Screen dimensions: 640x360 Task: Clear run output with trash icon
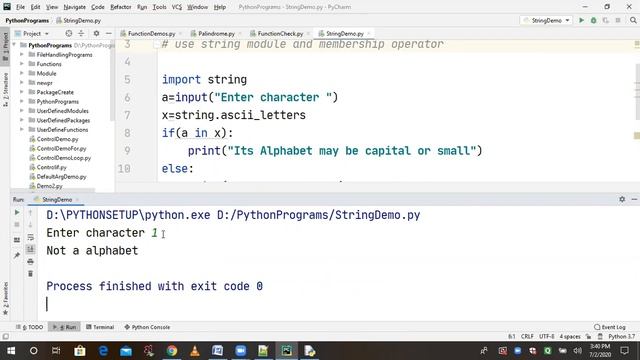click(30, 273)
